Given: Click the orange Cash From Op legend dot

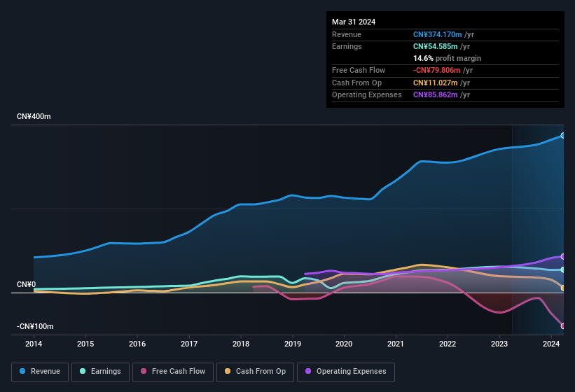Looking at the screenshot, I should (x=228, y=372).
